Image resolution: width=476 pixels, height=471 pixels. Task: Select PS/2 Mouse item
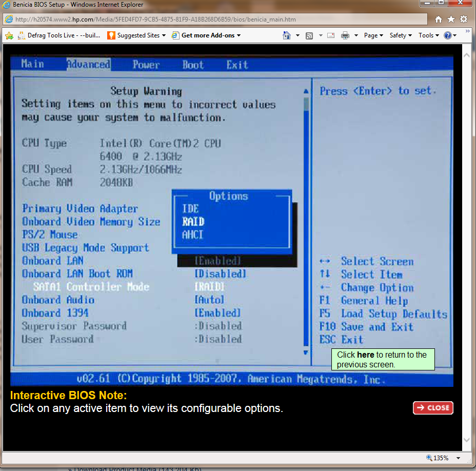point(50,235)
